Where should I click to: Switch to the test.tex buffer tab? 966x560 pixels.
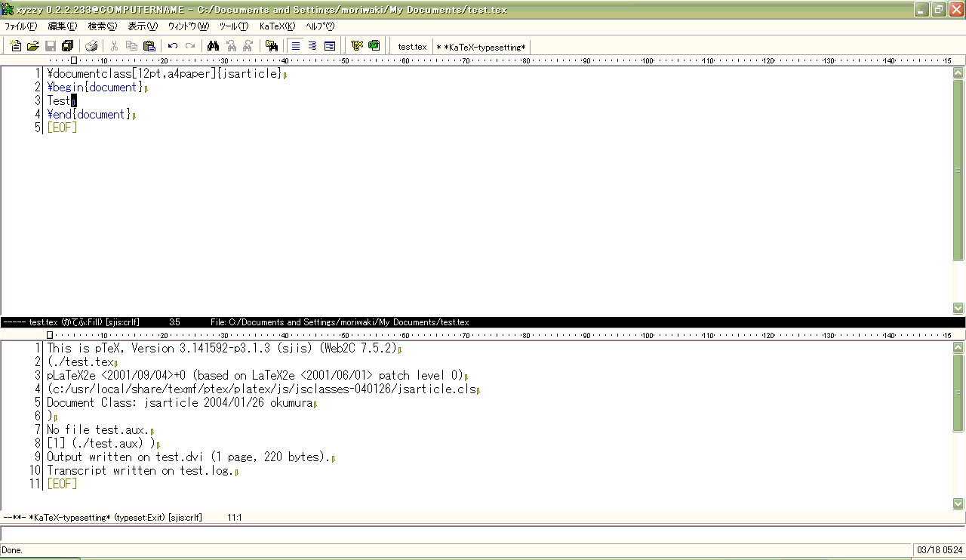(412, 47)
